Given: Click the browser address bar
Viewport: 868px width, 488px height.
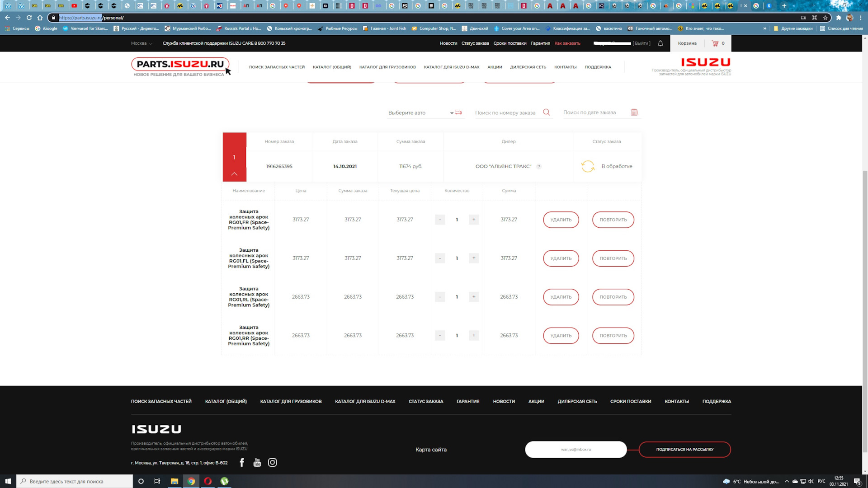Looking at the screenshot, I should coord(425,18).
